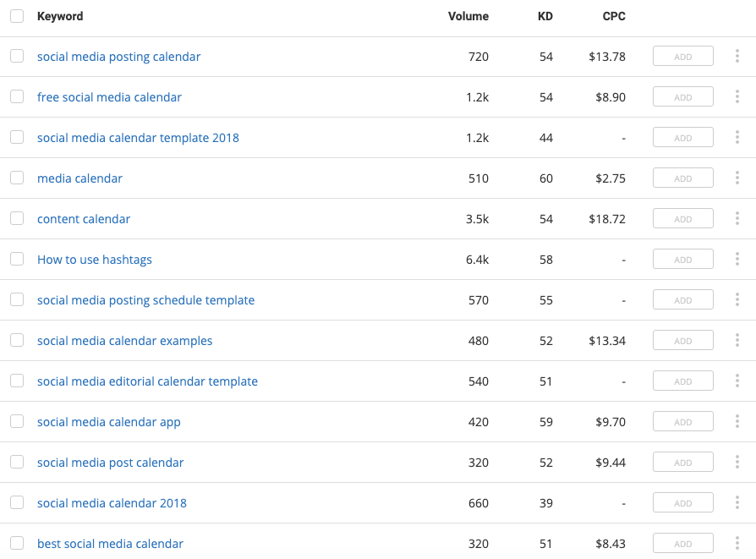Check the box for 'content calendar'
This screenshot has width=756, height=559.
coord(17,219)
